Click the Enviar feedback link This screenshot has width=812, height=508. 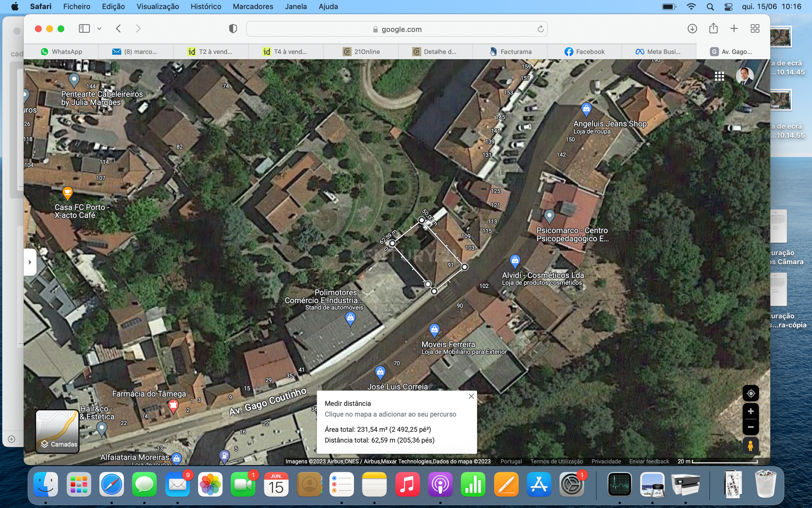[x=649, y=461]
